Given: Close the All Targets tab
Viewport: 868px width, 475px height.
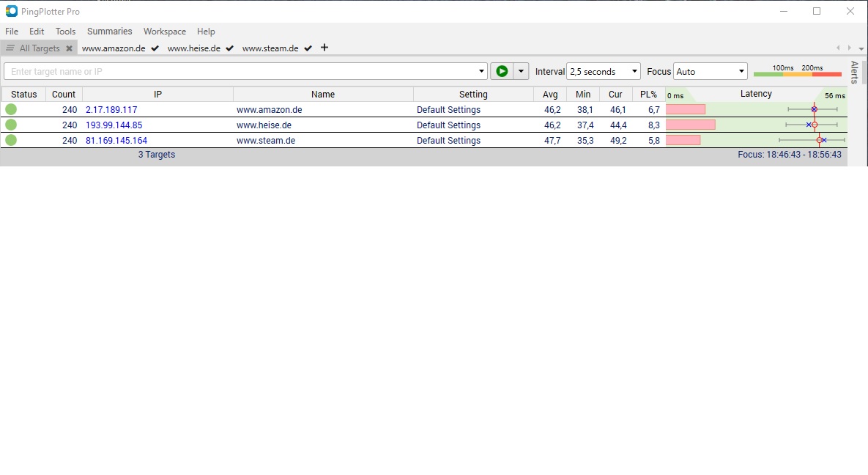Looking at the screenshot, I should [69, 48].
